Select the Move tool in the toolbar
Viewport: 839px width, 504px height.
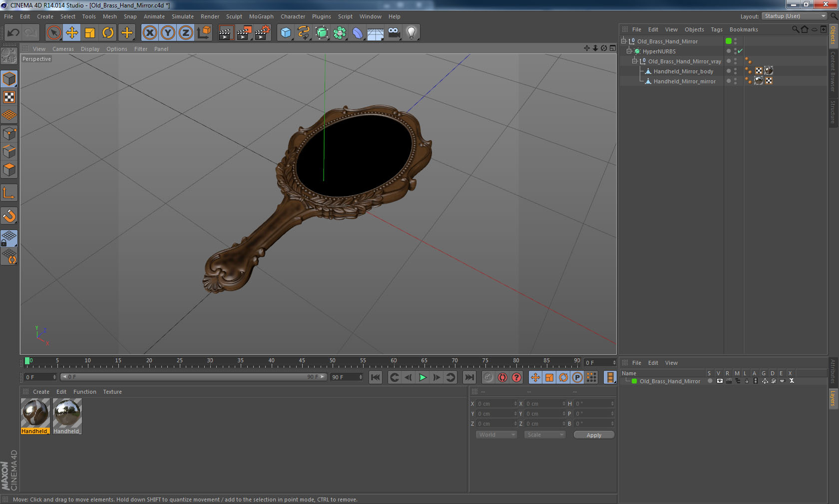click(72, 33)
